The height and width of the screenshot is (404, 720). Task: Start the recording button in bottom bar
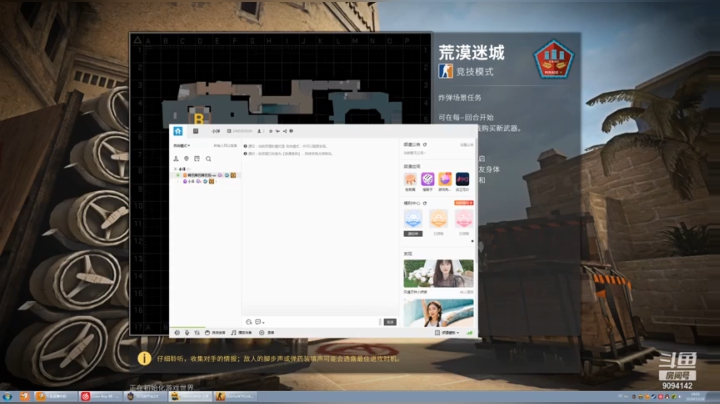[x=267, y=332]
